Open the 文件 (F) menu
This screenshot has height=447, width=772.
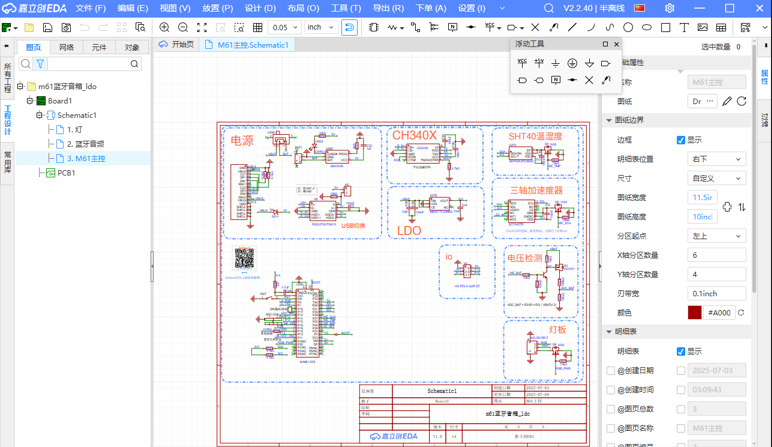(x=90, y=8)
